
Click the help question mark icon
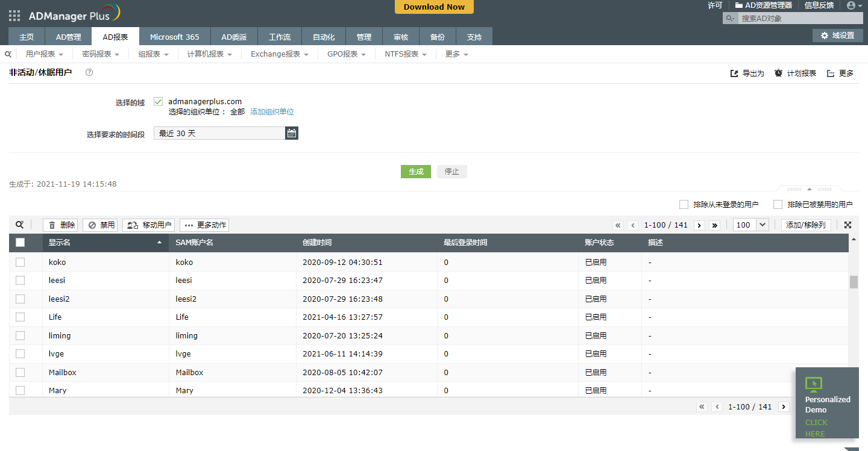(89, 73)
